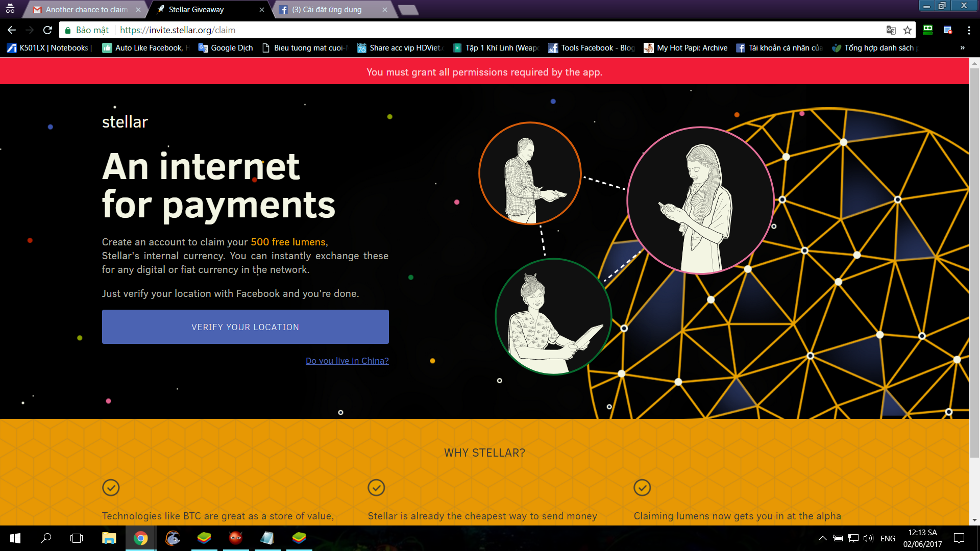The width and height of the screenshot is (980, 551).
Task: Show hidden system tray icons
Action: coord(822,538)
